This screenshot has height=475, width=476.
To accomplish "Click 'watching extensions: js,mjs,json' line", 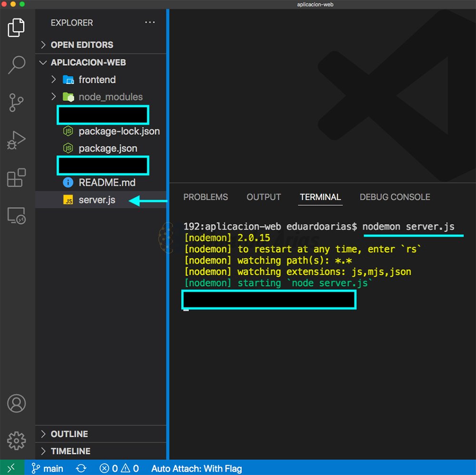I will click(298, 272).
